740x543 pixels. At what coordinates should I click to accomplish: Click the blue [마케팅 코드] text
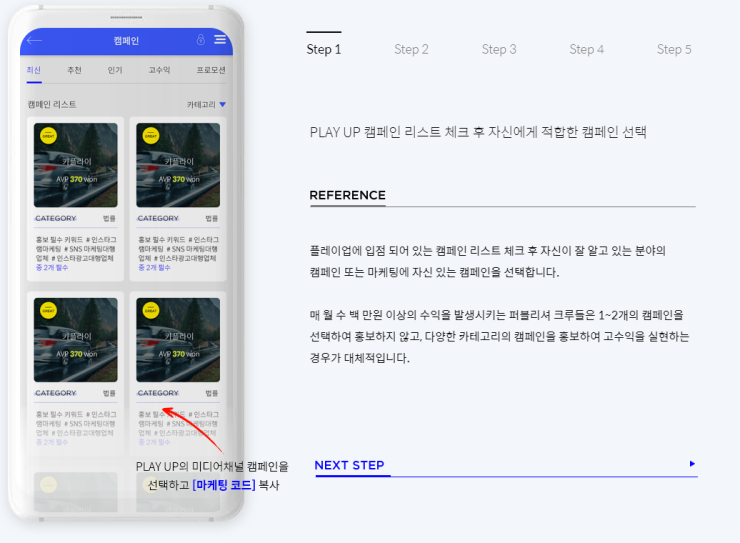[x=224, y=485]
